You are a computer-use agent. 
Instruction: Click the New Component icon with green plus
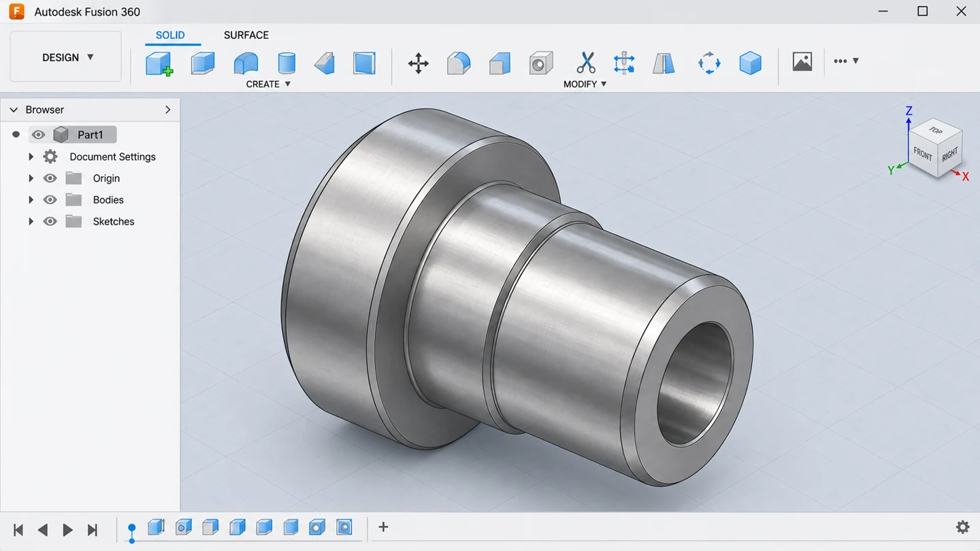tap(159, 63)
